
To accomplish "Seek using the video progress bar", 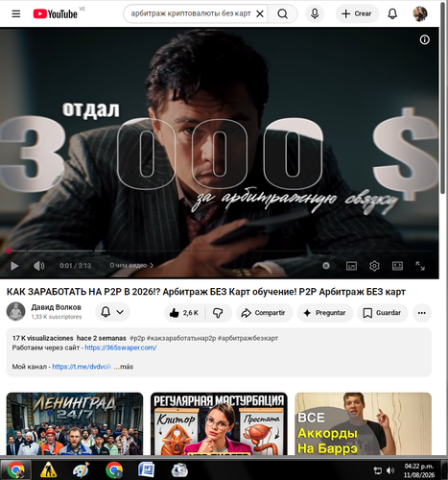I will pos(220,251).
